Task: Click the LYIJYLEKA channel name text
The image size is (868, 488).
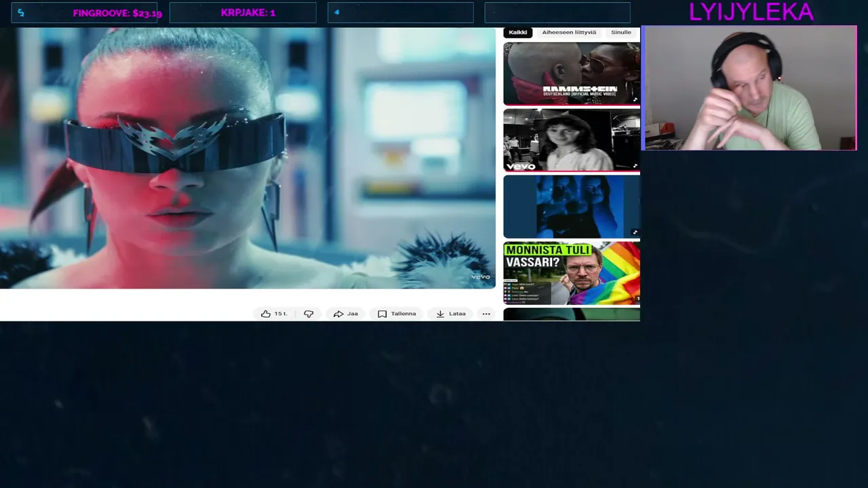Action: (x=751, y=12)
